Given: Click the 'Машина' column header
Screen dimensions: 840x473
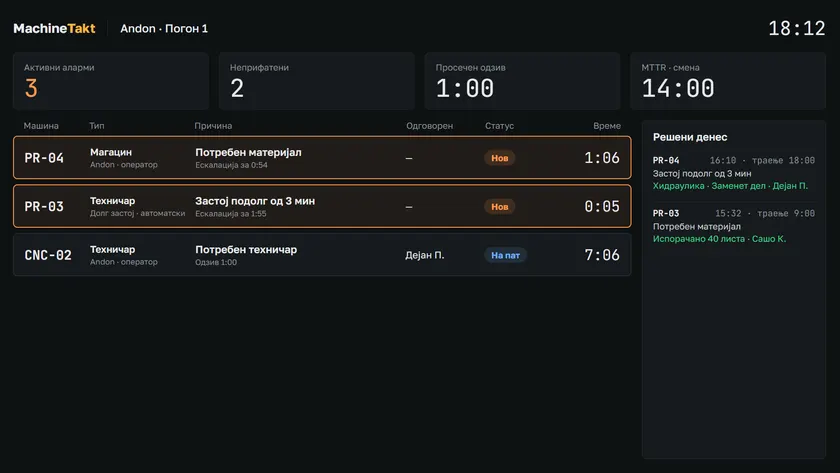Looking at the screenshot, I should 41,126.
